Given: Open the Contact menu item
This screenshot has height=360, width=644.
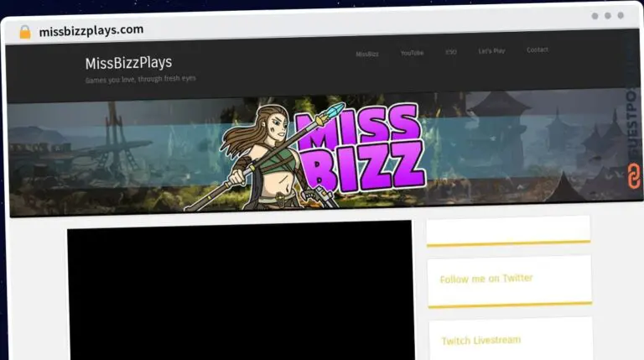Looking at the screenshot, I should [x=538, y=50].
